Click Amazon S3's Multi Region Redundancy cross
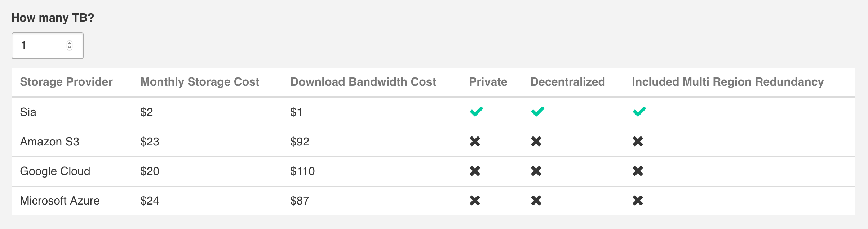This screenshot has height=229, width=868. 638,142
